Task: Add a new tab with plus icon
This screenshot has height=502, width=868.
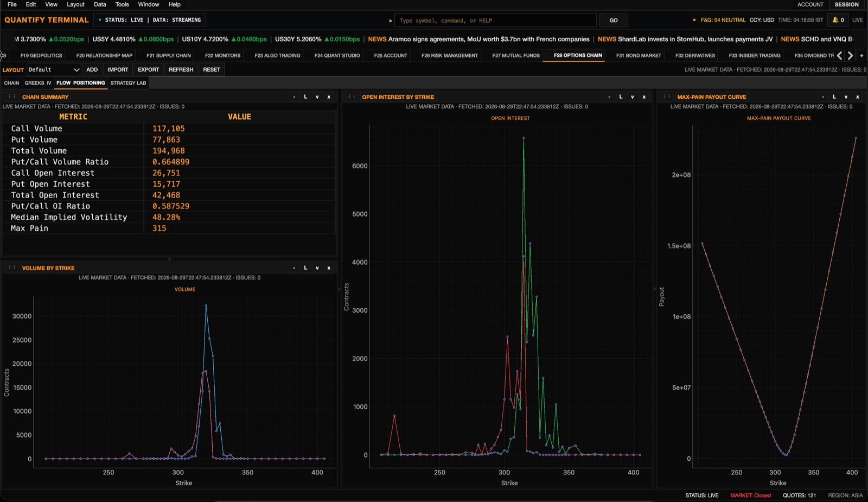Action: (x=861, y=55)
